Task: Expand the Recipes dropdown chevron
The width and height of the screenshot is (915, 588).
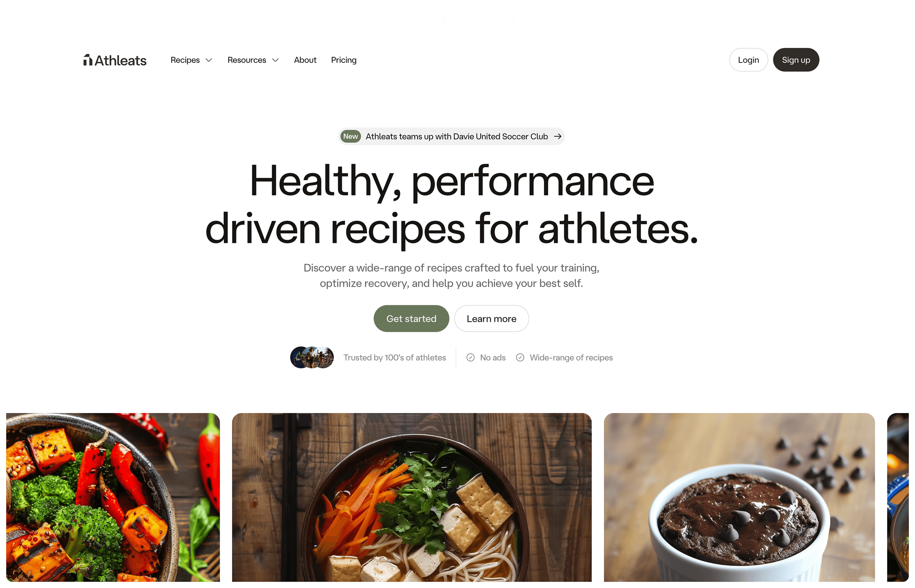Action: (209, 60)
